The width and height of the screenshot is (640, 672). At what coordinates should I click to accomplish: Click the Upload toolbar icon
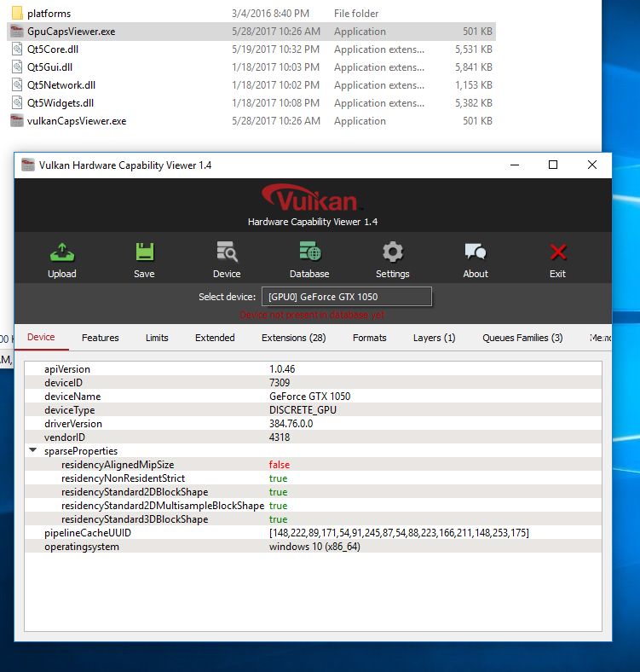62,252
